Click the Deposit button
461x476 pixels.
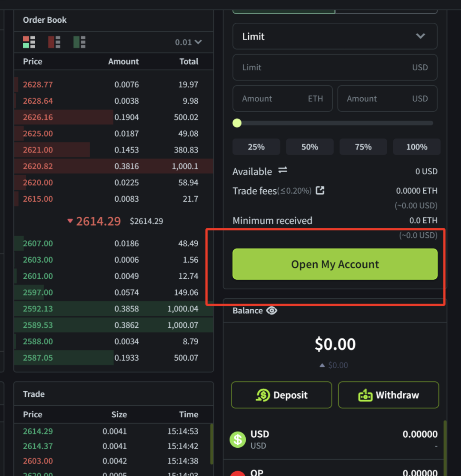(x=281, y=395)
